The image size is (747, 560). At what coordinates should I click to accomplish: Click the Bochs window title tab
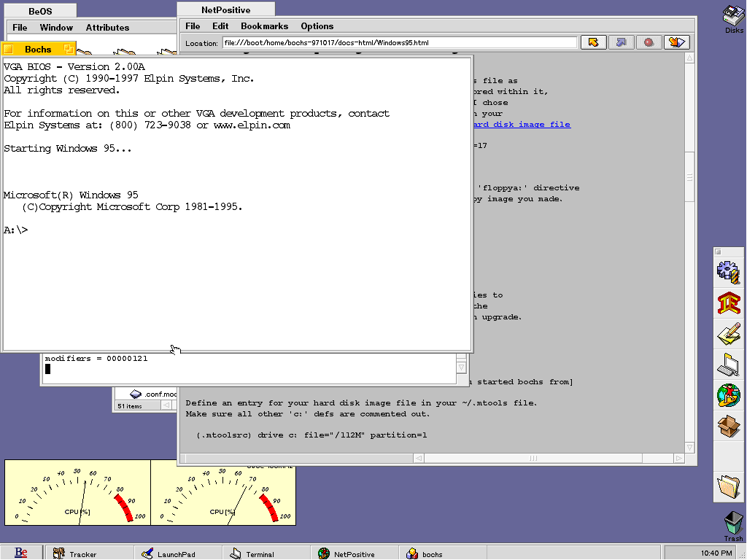[38, 49]
